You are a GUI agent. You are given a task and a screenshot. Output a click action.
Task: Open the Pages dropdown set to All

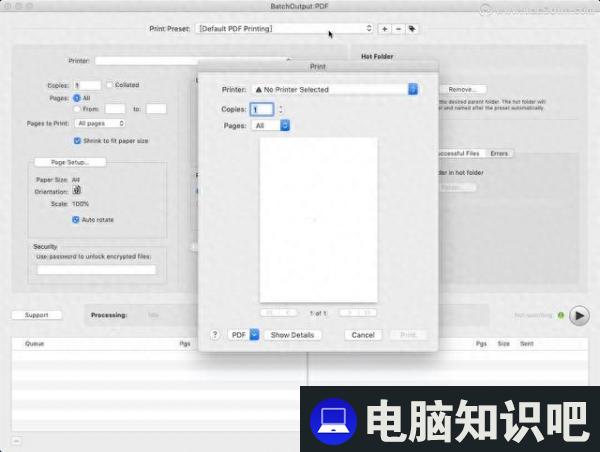pyautogui.click(x=271, y=126)
